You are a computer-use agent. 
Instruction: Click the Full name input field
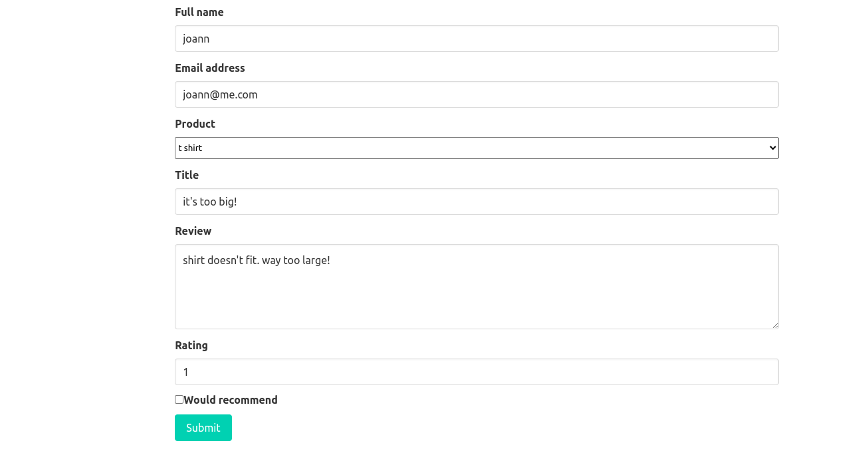pos(477,39)
